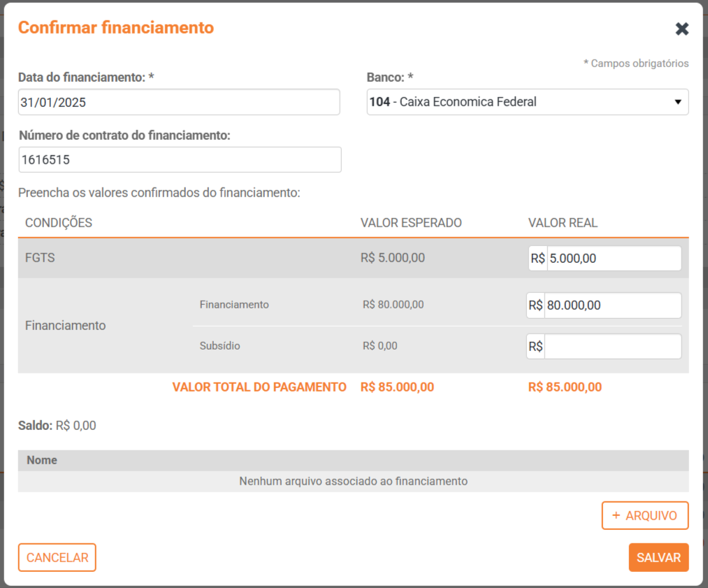The height and width of the screenshot is (588, 708).
Task: Click the R$ prefix of Subsídio field
Action: 535,347
